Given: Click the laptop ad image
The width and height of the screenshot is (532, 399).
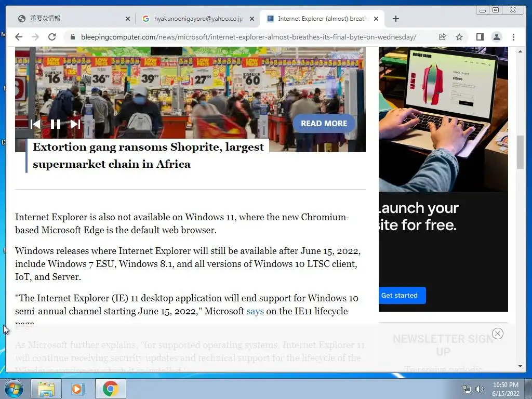Looking at the screenshot, I should pos(443,119).
